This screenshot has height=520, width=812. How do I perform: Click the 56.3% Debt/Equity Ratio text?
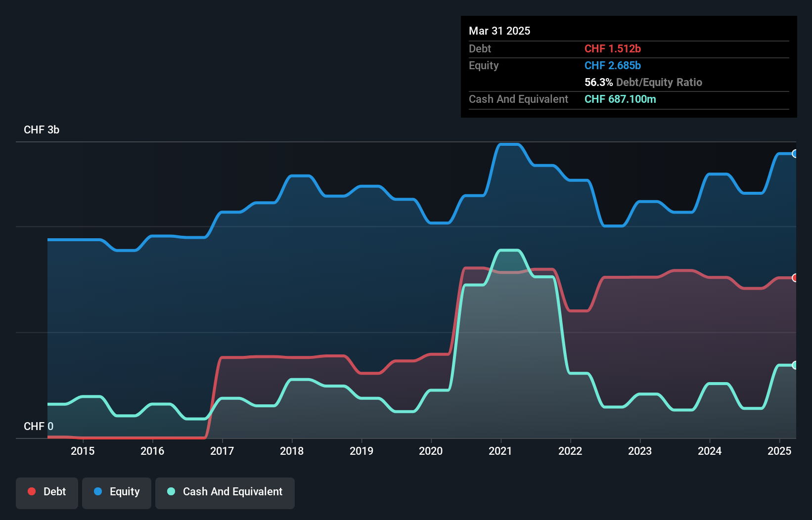(x=643, y=83)
